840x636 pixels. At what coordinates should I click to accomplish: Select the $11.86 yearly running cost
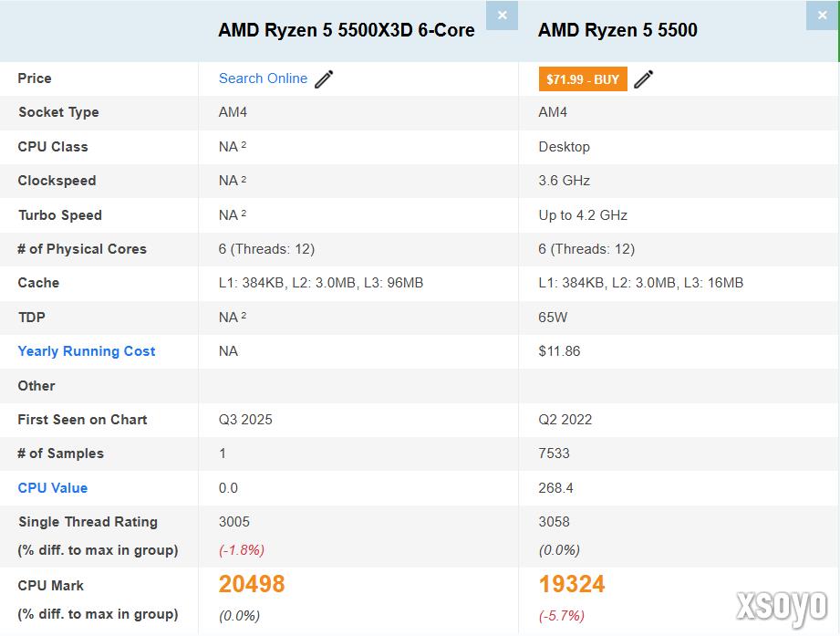[559, 351]
